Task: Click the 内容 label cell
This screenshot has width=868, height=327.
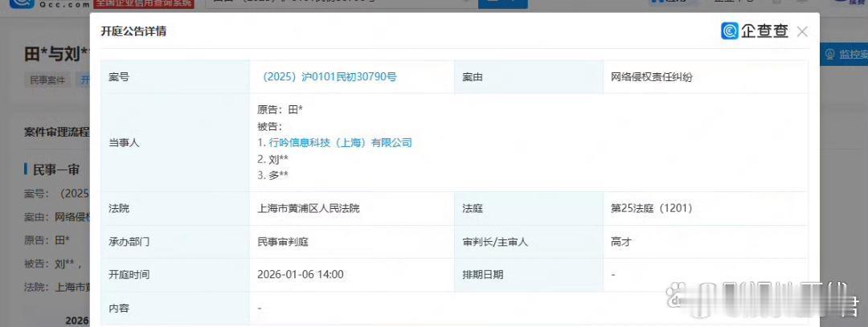Action: pos(175,309)
